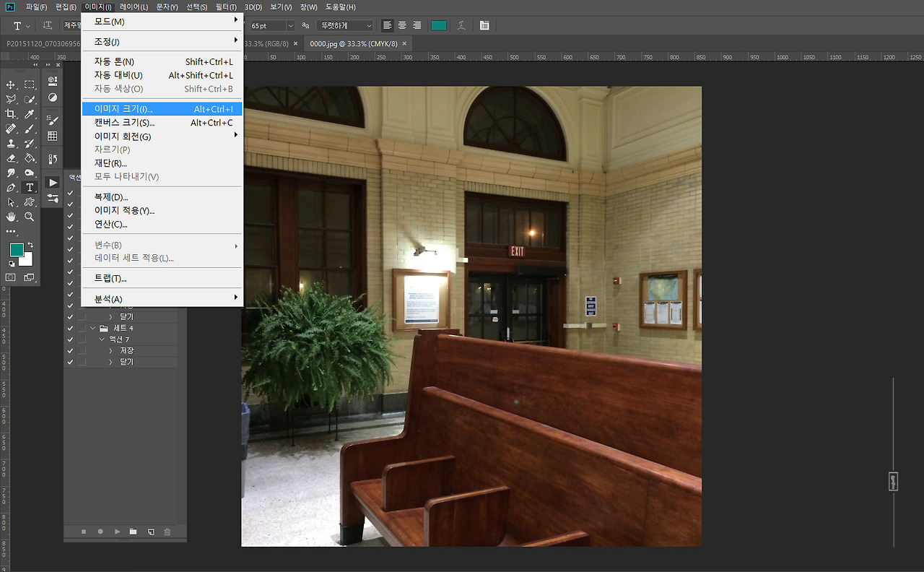Image resolution: width=924 pixels, height=572 pixels.
Task: Toggle dialog box for 세트 4
Action: [82, 328]
